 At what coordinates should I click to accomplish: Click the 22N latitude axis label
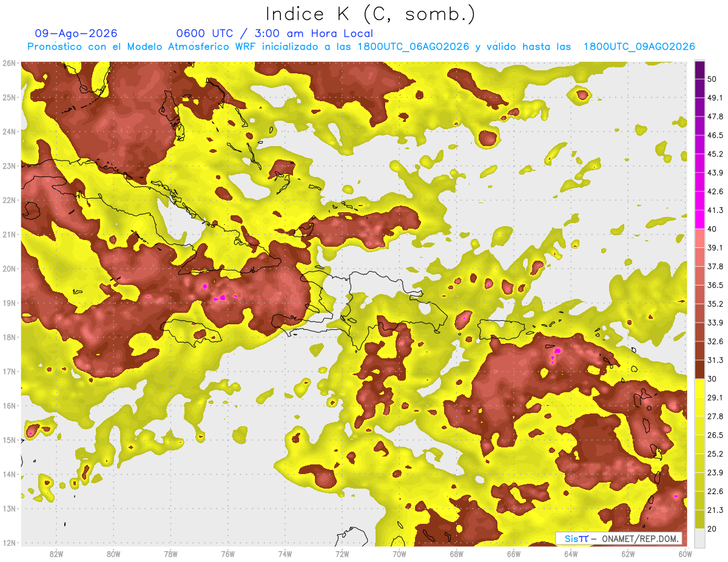pos(9,200)
